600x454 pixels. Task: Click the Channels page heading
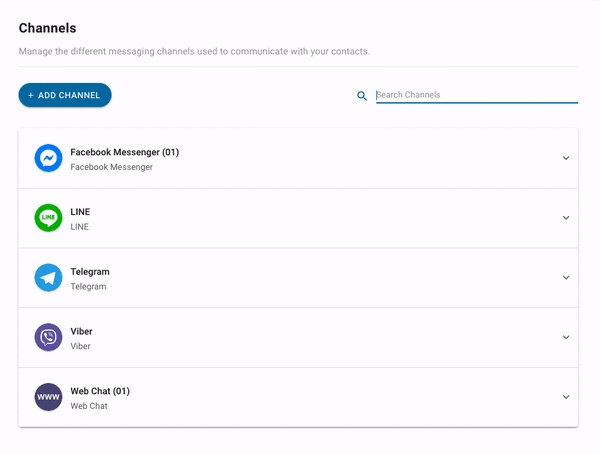47,28
